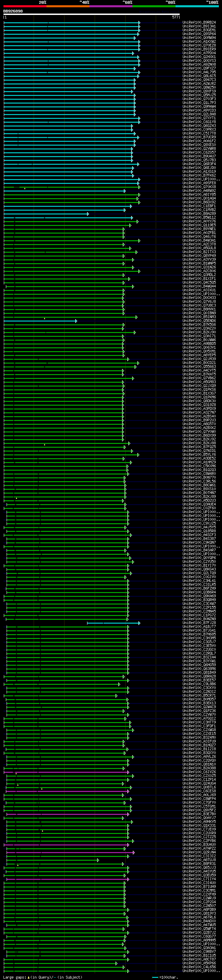Select hit label UniRef100_C7IIY4
The width and height of the screenshot is (222, 980).
199,879
